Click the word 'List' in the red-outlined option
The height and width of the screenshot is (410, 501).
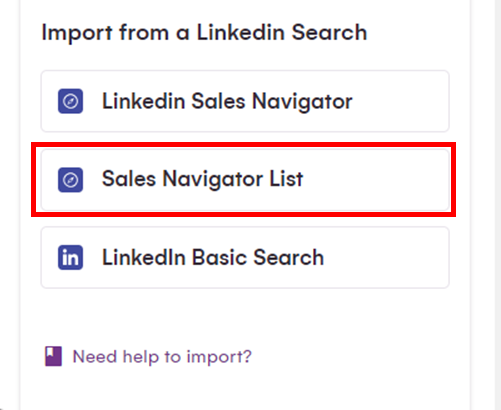click(x=286, y=179)
